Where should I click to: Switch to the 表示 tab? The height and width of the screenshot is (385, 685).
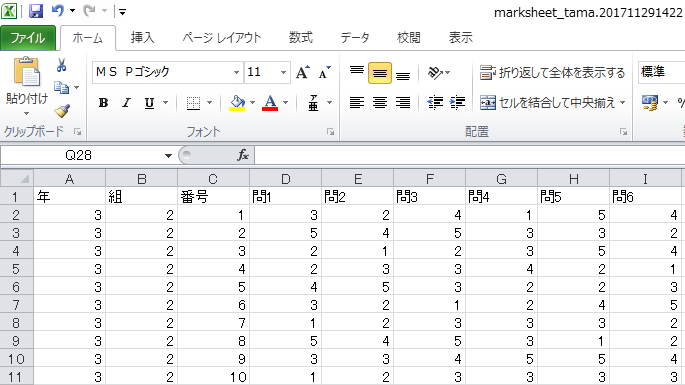pyautogui.click(x=460, y=38)
